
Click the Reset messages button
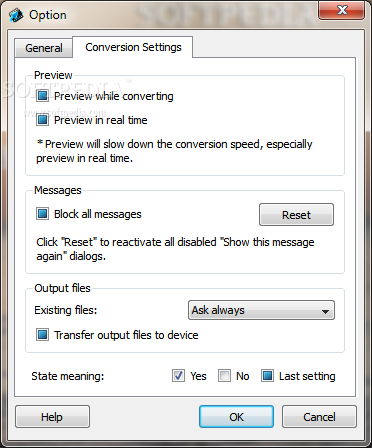(296, 215)
